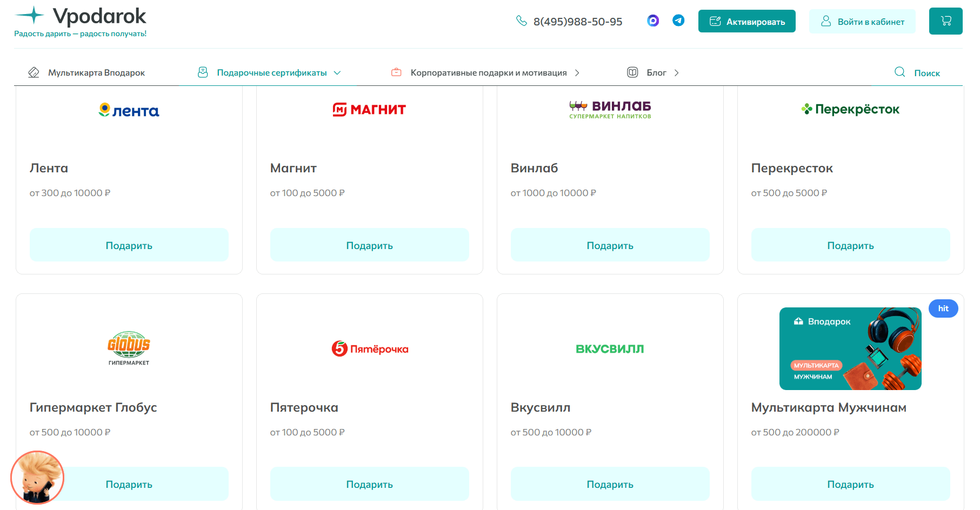This screenshot has height=510, width=980.
Task: Click the Telegram icon in header
Action: coord(678,21)
